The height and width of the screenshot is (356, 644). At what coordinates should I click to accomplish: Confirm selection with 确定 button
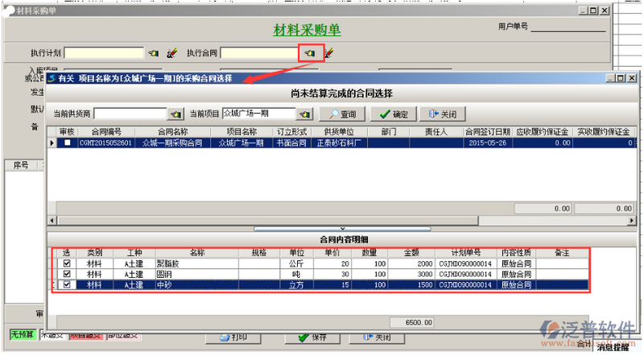pos(394,114)
